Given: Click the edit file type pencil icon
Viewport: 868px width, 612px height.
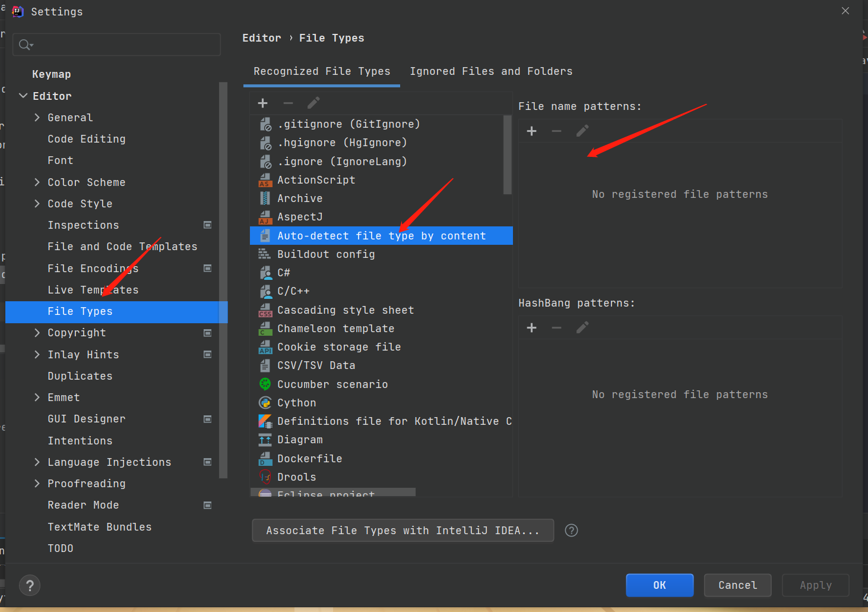Looking at the screenshot, I should (x=313, y=103).
